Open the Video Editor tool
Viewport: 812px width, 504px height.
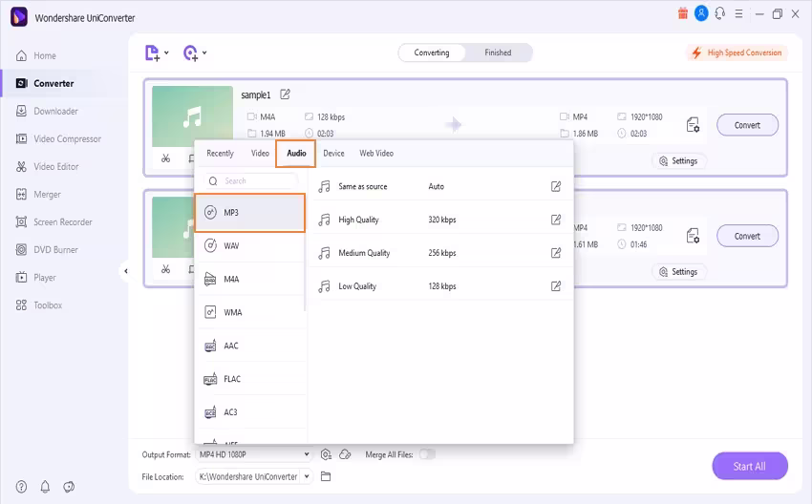pyautogui.click(x=47, y=167)
